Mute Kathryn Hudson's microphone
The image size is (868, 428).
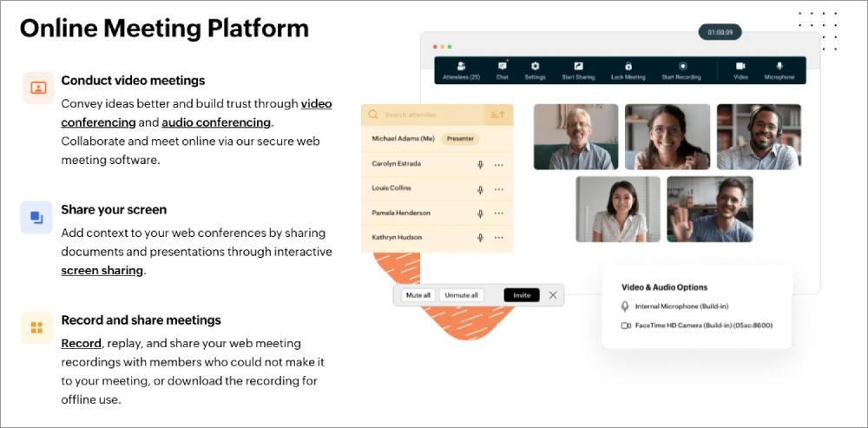coord(481,238)
